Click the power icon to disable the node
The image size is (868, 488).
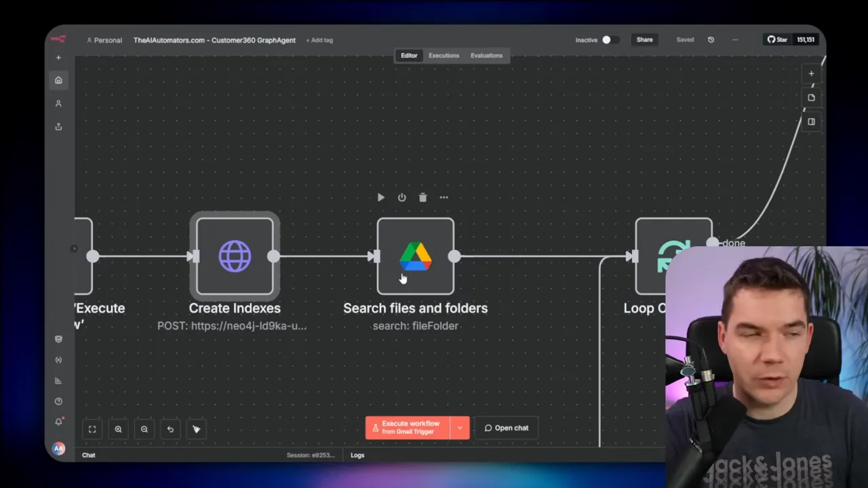(x=401, y=197)
